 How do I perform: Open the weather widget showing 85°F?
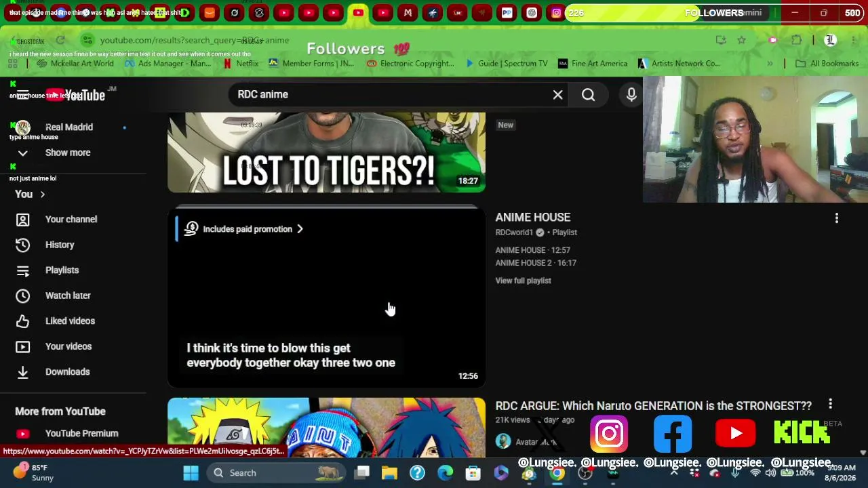(32, 473)
